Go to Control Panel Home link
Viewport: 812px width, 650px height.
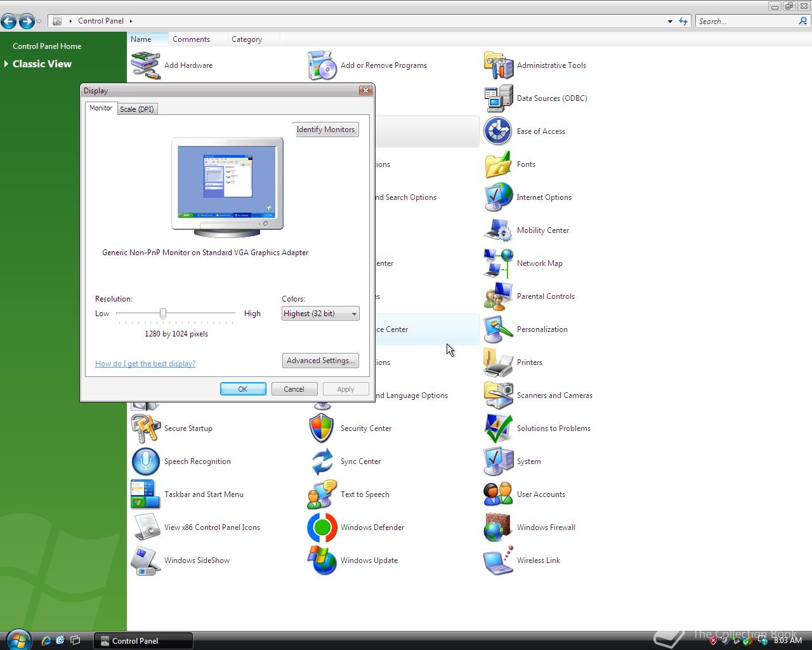[x=47, y=46]
